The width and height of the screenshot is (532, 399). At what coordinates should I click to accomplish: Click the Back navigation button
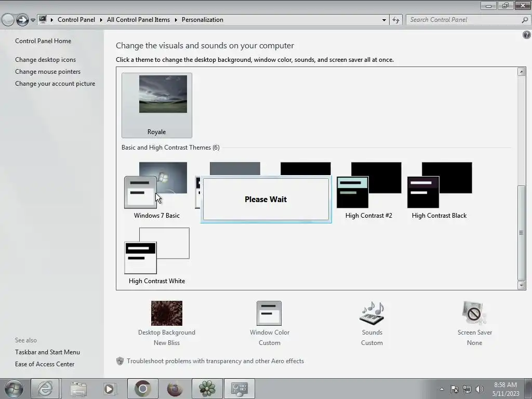[x=8, y=20]
